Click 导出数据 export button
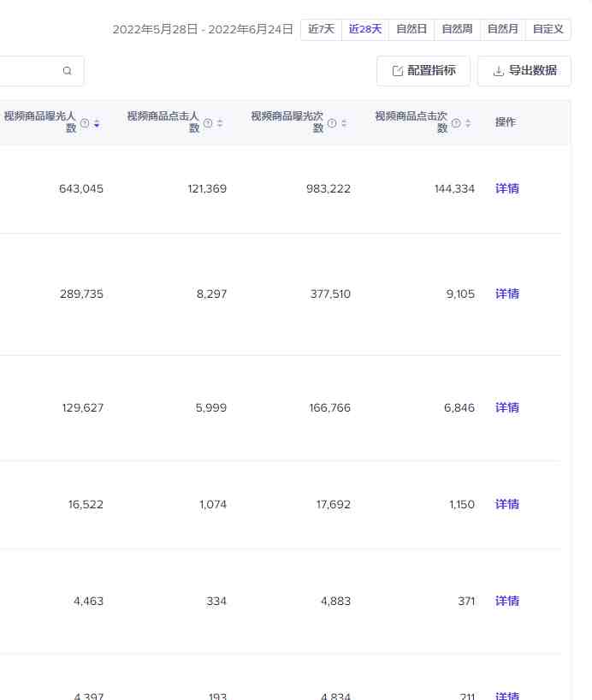Viewport: 592px width, 700px height. [524, 70]
